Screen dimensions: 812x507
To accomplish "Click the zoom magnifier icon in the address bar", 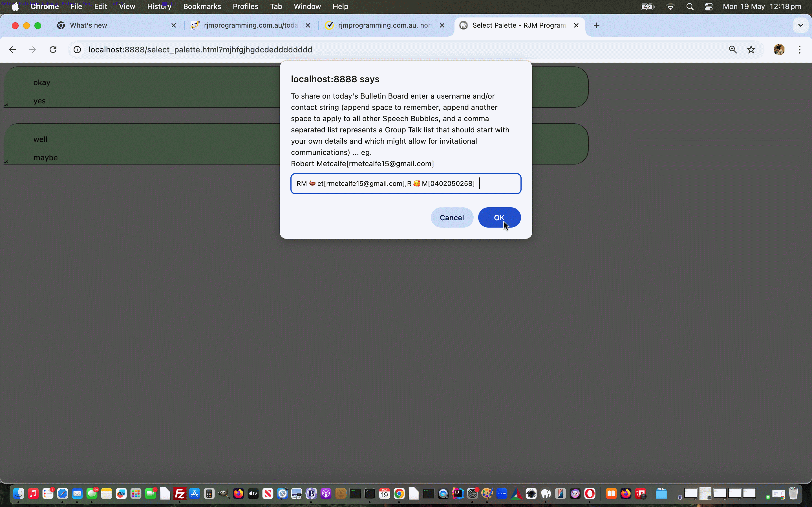I will pos(733,50).
